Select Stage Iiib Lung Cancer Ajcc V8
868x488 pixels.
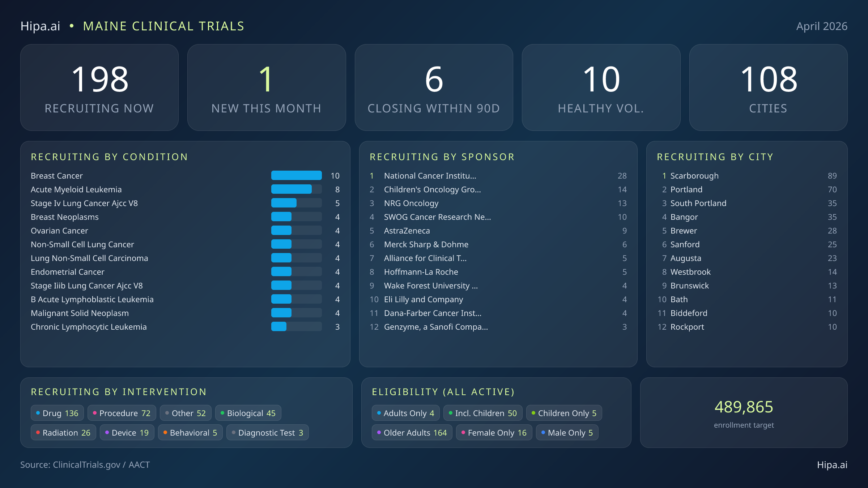pyautogui.click(x=185, y=286)
